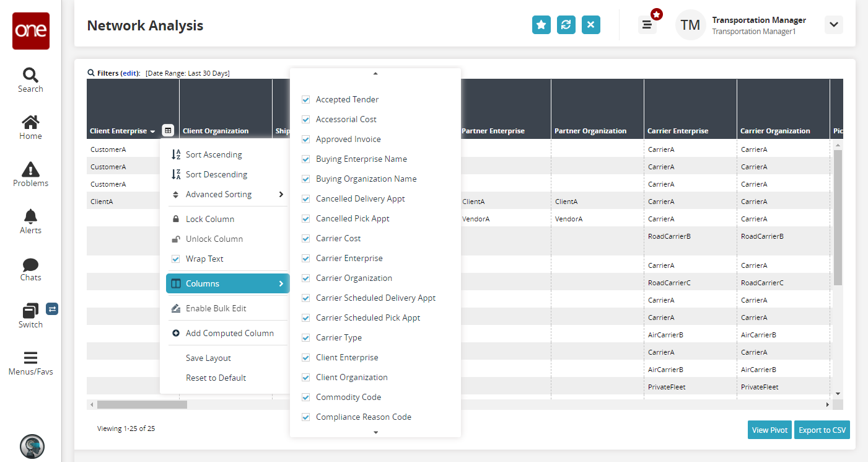The width and height of the screenshot is (868, 462).
Task: Toggle the Wrap Text checkbox
Action: click(x=176, y=259)
